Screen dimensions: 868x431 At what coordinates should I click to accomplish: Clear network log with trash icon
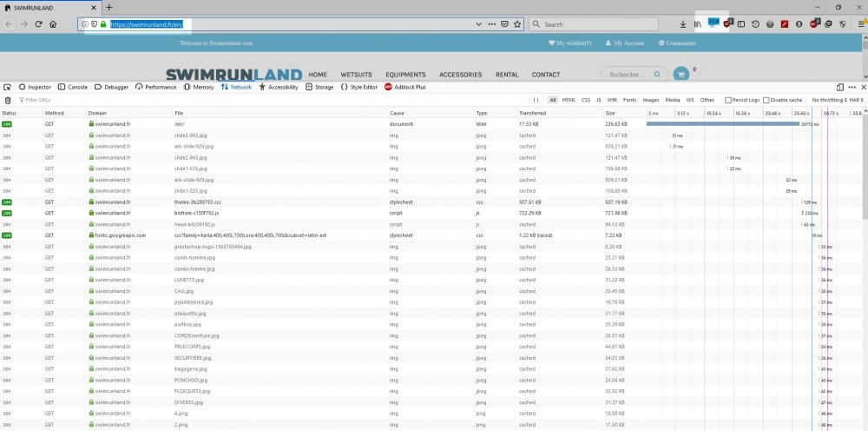coord(8,100)
